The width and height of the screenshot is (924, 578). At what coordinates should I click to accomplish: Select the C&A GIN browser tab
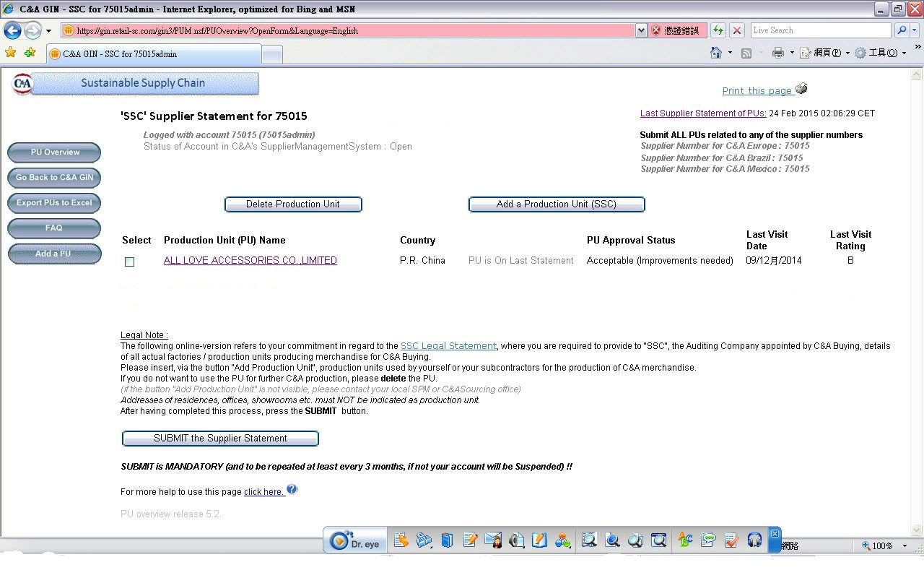tap(153, 54)
